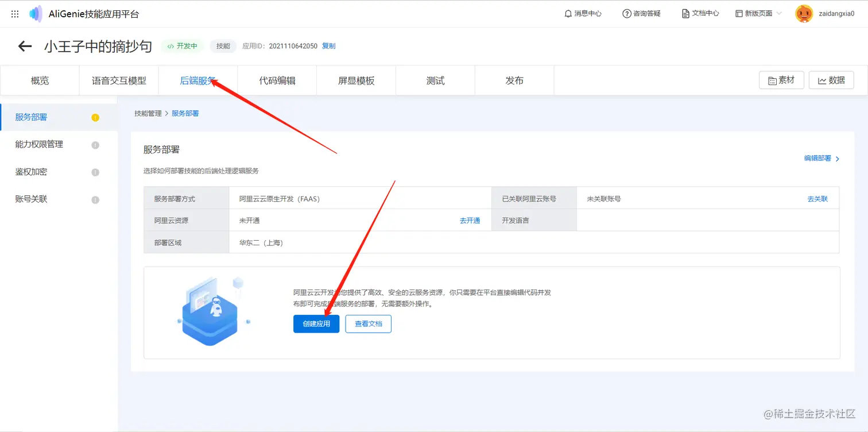
Task: Click the 去开通 link
Action: pyautogui.click(x=470, y=221)
